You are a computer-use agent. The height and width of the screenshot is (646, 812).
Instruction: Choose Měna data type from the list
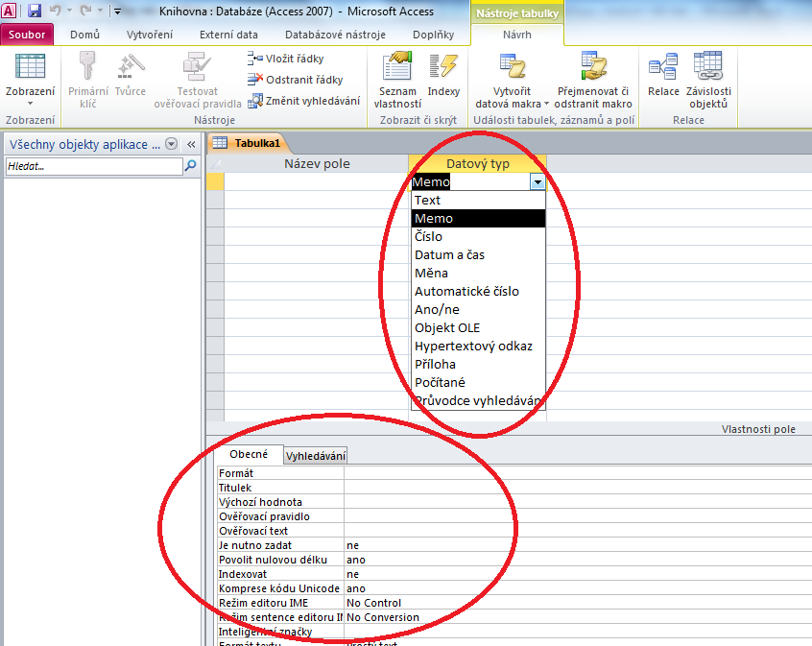[x=478, y=273]
